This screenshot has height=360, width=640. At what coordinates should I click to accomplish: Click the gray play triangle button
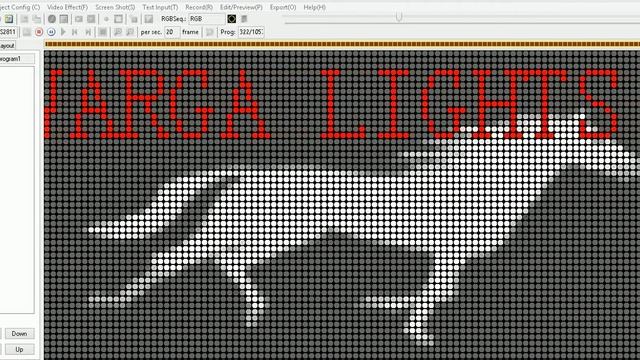pos(63,32)
